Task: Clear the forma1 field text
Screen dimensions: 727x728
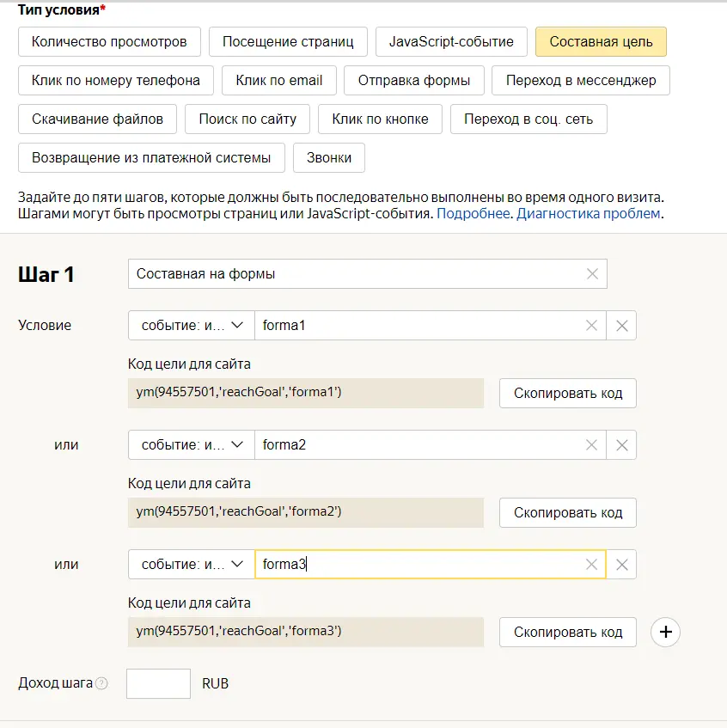Action: click(591, 326)
